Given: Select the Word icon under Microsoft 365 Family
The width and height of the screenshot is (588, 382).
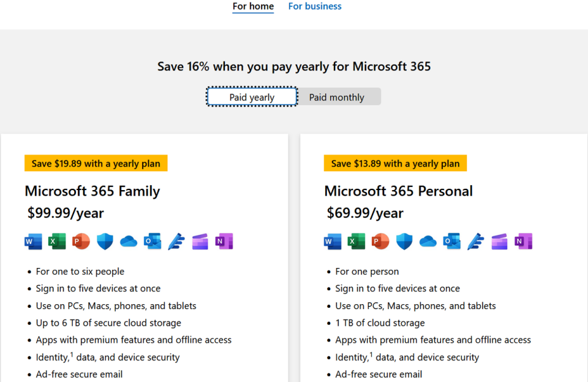Looking at the screenshot, I should tap(33, 241).
